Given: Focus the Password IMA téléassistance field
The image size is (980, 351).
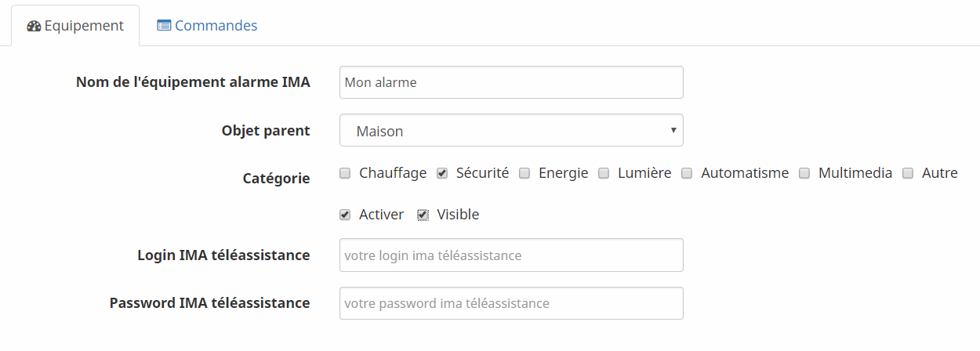Looking at the screenshot, I should 511,303.
